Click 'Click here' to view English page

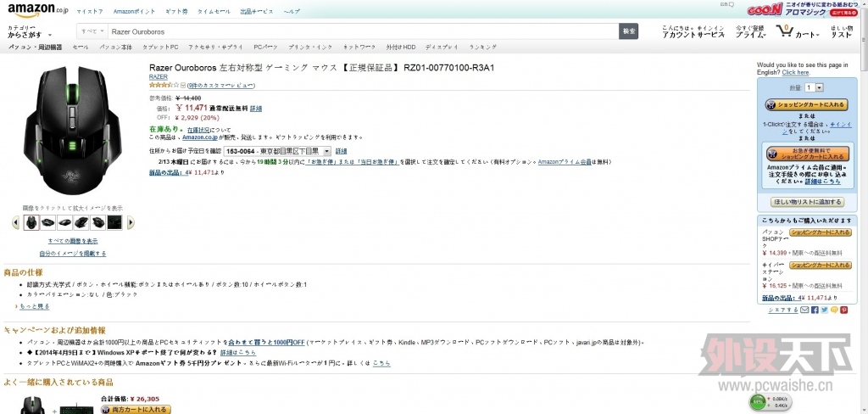pos(795,73)
